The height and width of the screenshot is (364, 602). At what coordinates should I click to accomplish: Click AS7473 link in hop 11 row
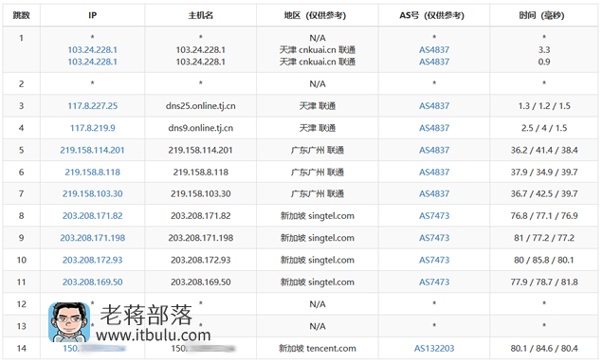tap(434, 282)
